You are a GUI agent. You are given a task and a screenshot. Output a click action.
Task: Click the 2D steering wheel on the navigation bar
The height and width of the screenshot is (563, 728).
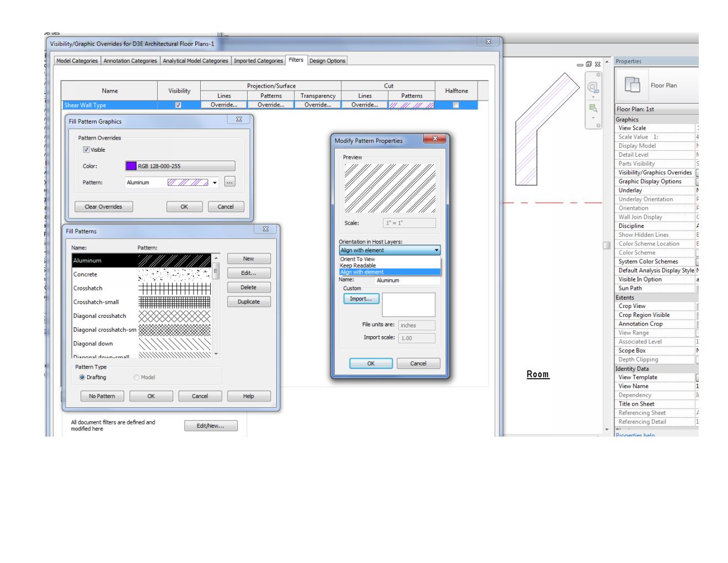click(x=592, y=86)
